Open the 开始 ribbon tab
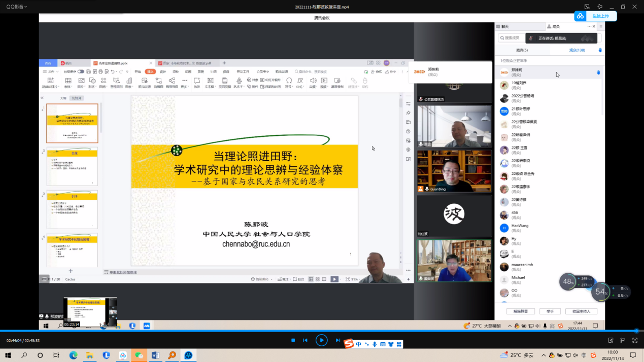This screenshot has width=644, height=362. (x=138, y=71)
